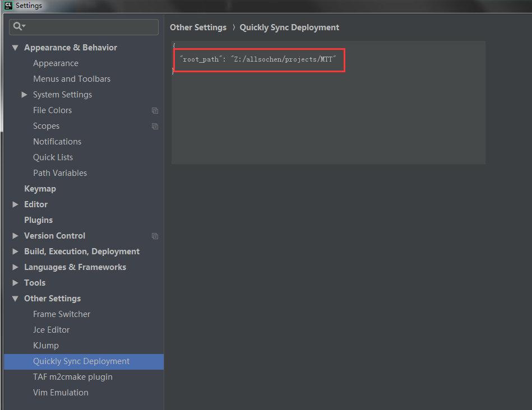This screenshot has height=410, width=532.
Task: Expand the Editor section
Action: pos(15,204)
